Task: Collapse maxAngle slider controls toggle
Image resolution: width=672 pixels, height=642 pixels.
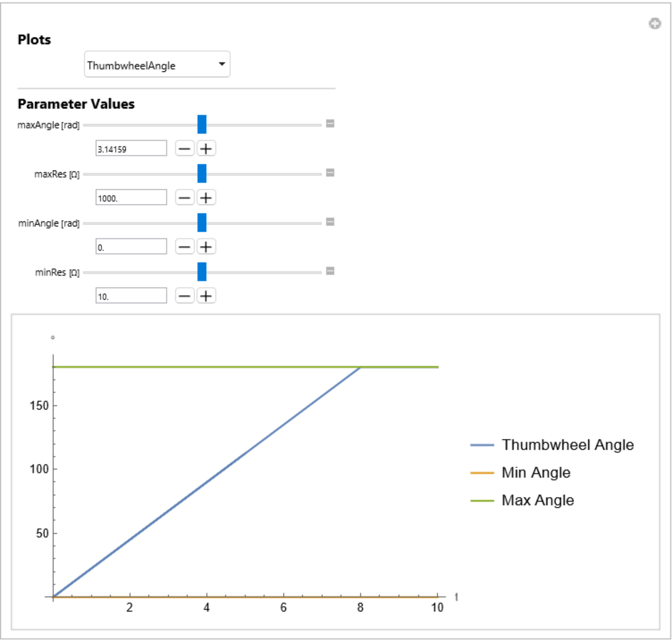Action: (330, 124)
